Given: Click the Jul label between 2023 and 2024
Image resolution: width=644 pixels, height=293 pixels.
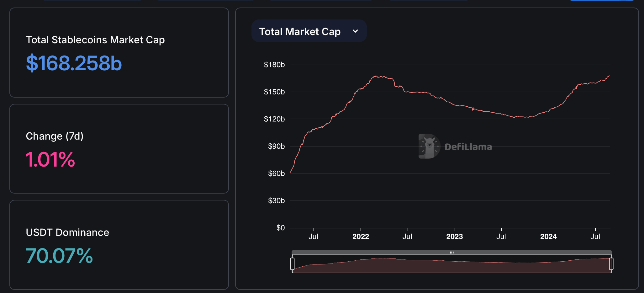Looking at the screenshot, I should point(501,237).
